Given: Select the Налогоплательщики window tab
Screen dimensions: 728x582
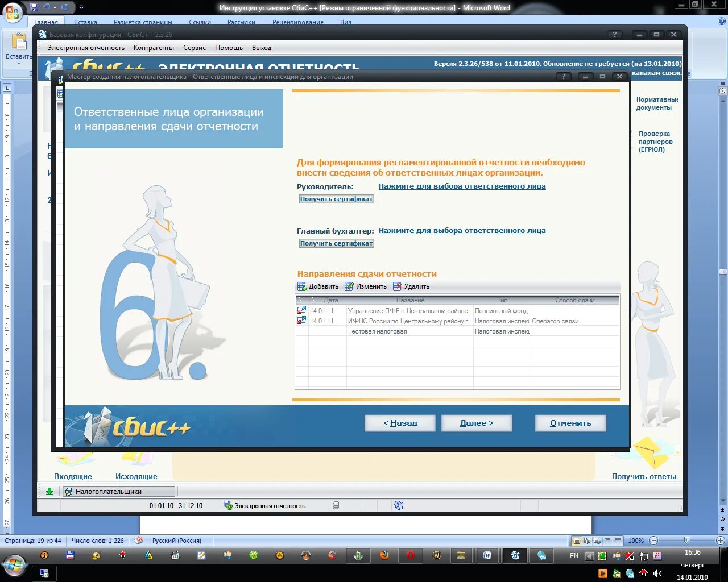Looking at the screenshot, I should pyautogui.click(x=119, y=492).
